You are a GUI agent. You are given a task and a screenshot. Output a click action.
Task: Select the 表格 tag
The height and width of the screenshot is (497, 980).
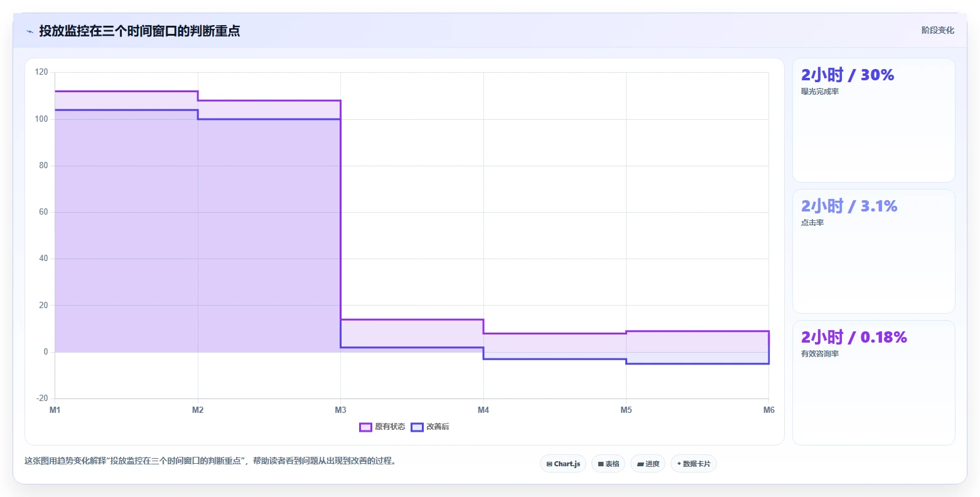(x=608, y=464)
